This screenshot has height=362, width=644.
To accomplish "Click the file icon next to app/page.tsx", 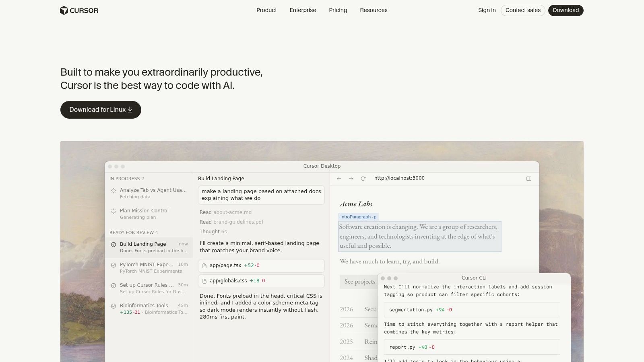I will tap(204, 266).
